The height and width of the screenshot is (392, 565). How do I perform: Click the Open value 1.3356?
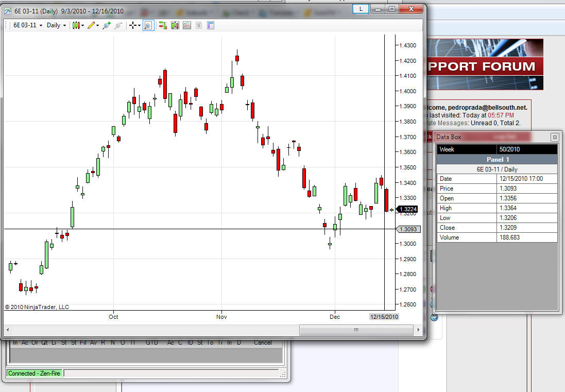point(527,198)
